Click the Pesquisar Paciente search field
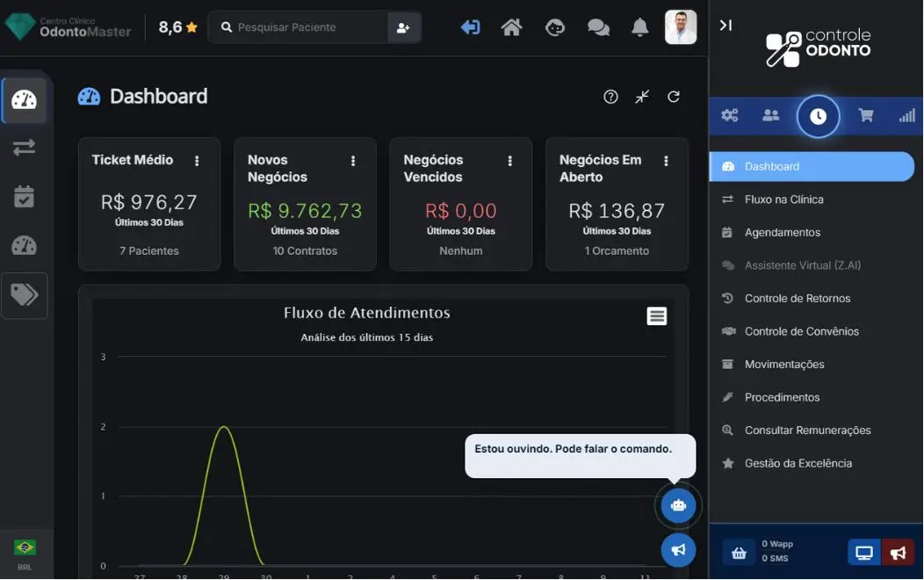This screenshot has width=924, height=580. pyautogui.click(x=299, y=28)
